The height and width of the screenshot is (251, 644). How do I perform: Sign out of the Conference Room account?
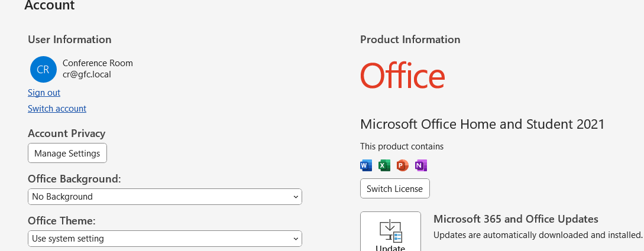click(x=44, y=93)
